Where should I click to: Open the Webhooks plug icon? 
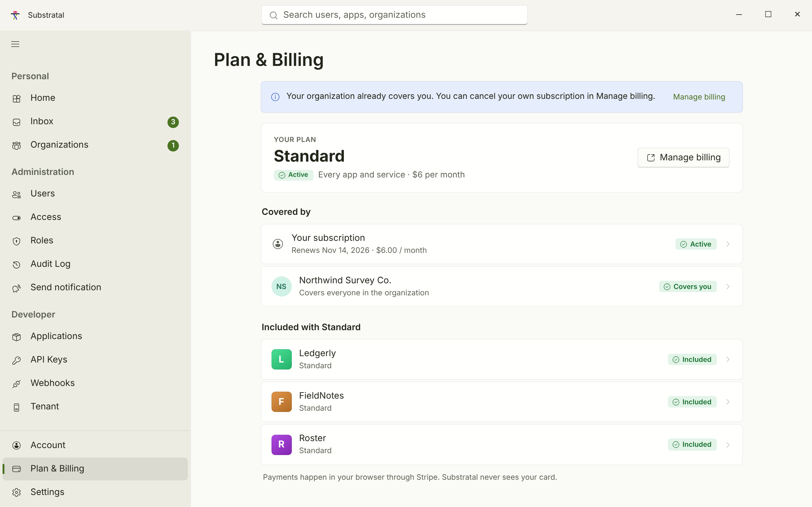point(16,384)
